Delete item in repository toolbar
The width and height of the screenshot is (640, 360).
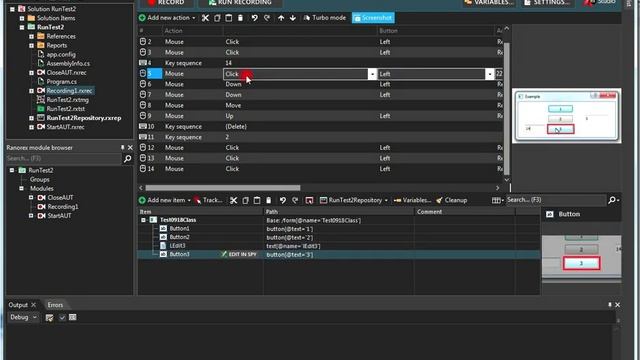pos(269,200)
